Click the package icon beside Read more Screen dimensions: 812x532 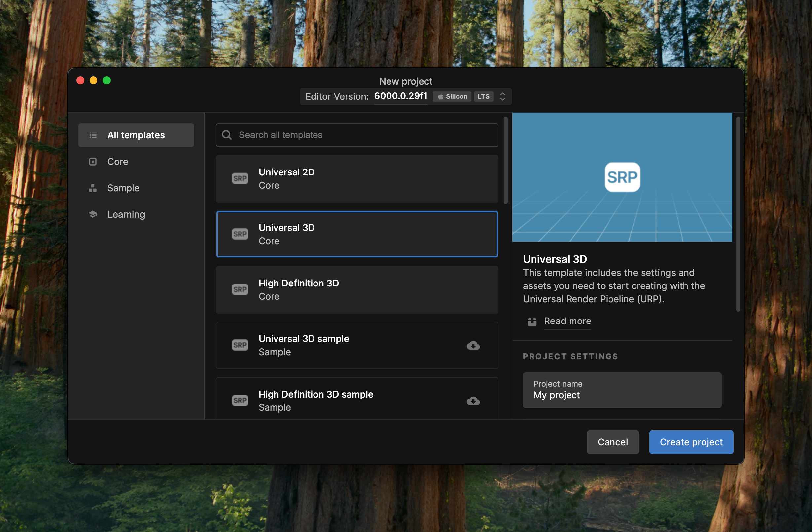pos(532,322)
